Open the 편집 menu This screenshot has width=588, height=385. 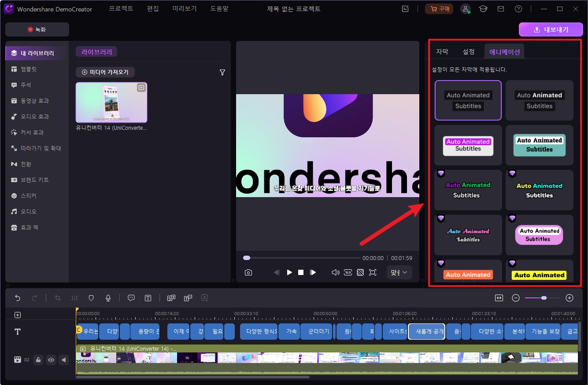point(153,9)
